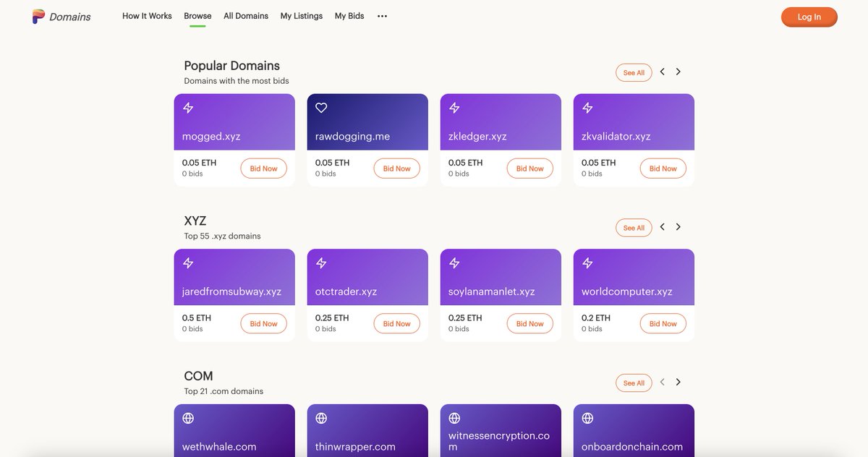Open All Domains in navigation

pyautogui.click(x=246, y=16)
